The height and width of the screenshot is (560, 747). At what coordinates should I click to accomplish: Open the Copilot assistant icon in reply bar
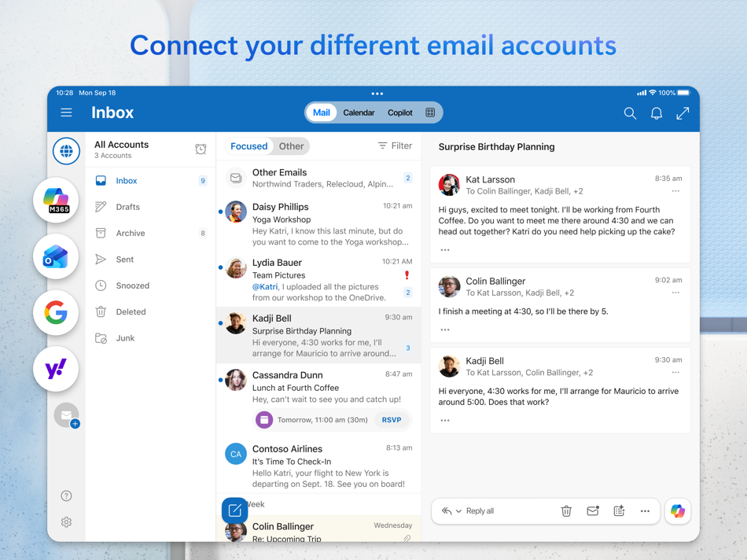coord(677,510)
